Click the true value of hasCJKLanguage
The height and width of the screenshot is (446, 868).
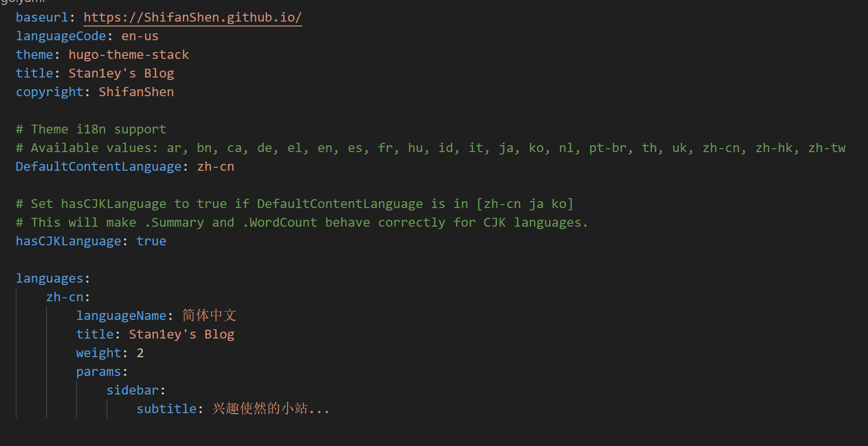tap(151, 241)
